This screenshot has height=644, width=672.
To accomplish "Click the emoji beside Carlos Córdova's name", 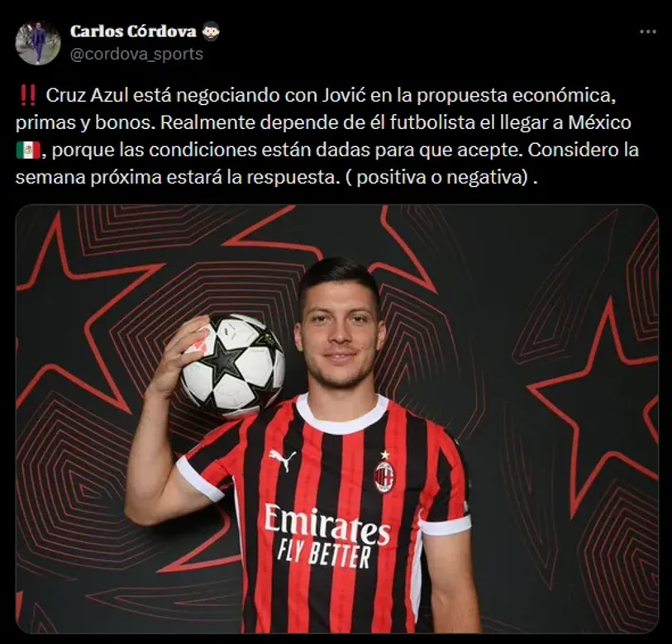I will (210, 31).
